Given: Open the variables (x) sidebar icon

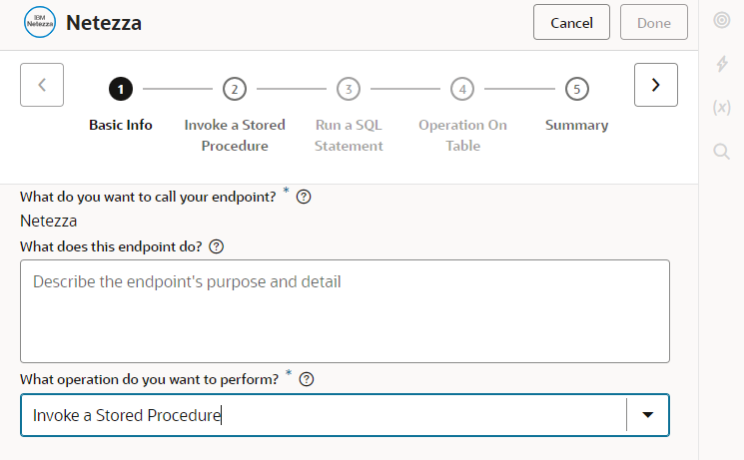Looking at the screenshot, I should pyautogui.click(x=721, y=107).
